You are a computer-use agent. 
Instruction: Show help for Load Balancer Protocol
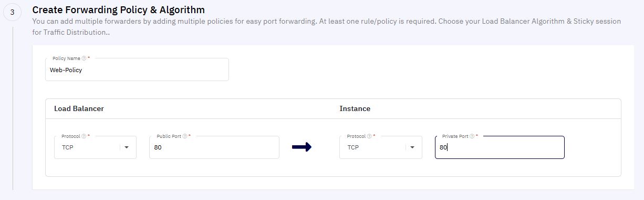coord(84,136)
